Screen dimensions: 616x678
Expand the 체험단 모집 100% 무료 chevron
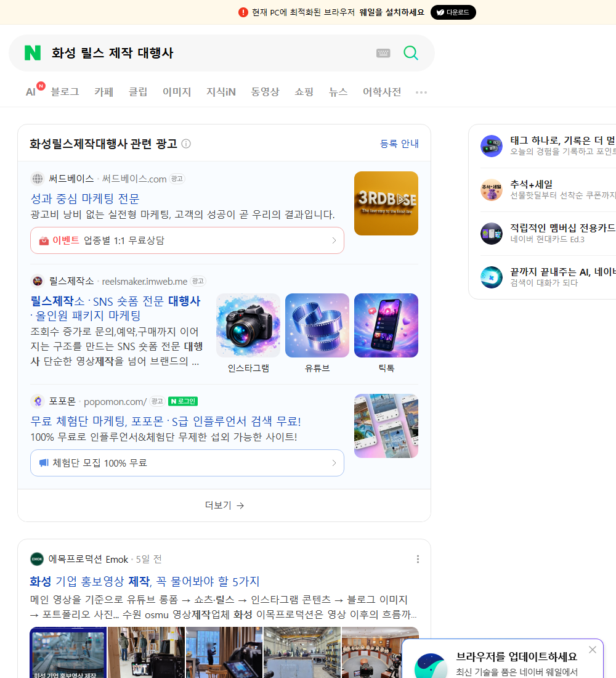[334, 463]
